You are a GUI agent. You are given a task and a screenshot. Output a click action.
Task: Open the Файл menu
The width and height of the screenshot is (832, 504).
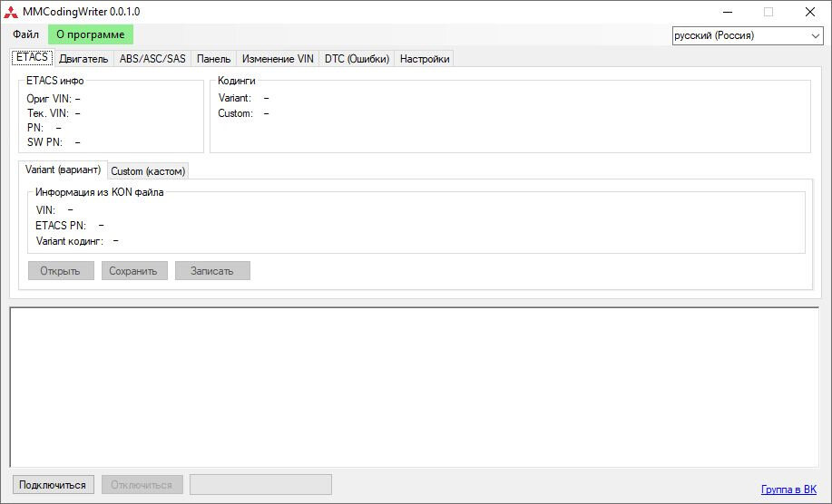click(26, 34)
